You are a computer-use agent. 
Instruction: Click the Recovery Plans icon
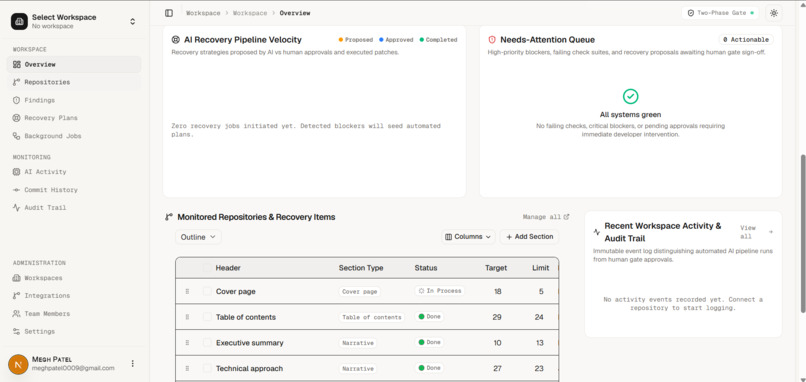pyautogui.click(x=16, y=118)
